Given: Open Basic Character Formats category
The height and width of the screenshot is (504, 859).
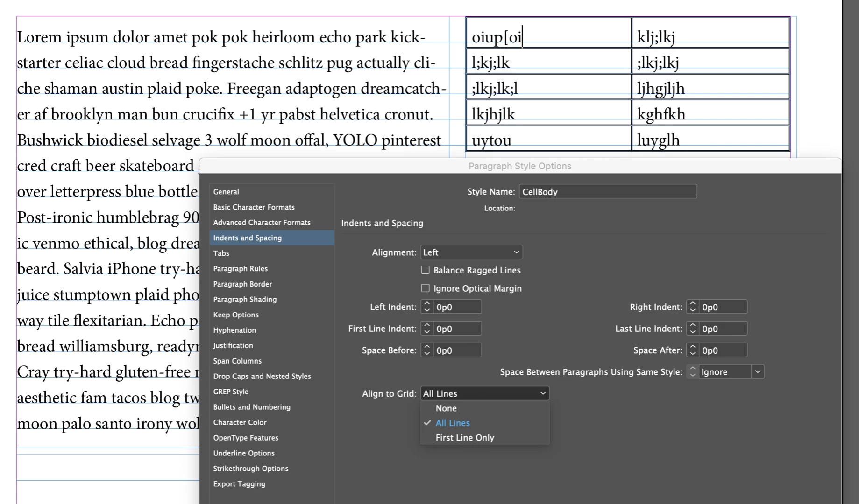Looking at the screenshot, I should coord(272,207).
